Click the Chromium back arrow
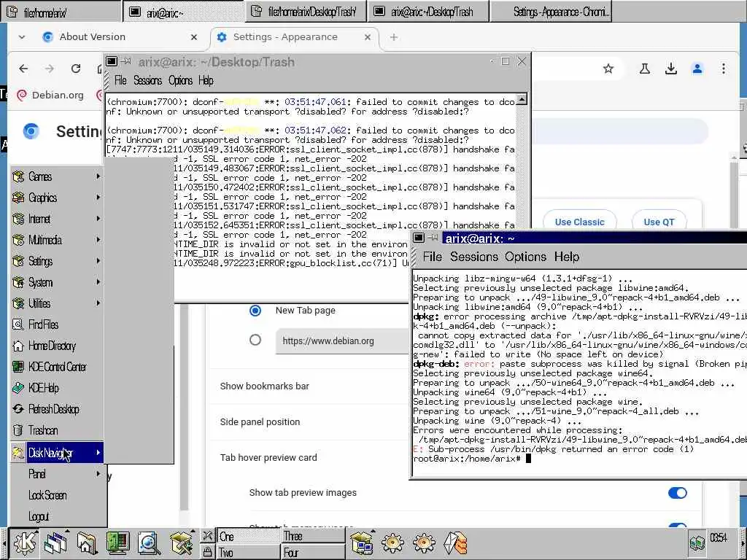The width and height of the screenshot is (747, 560). 23,69
